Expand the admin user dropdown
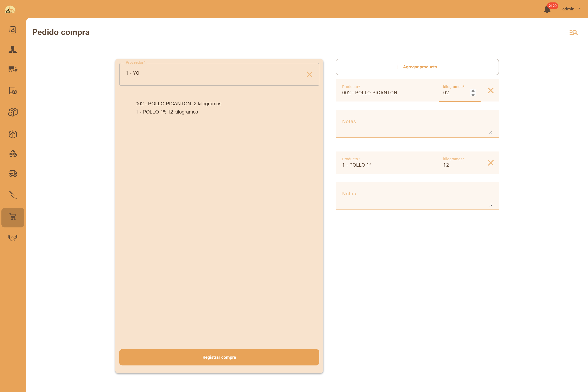Viewport: 588px width, 392px height. click(x=571, y=9)
